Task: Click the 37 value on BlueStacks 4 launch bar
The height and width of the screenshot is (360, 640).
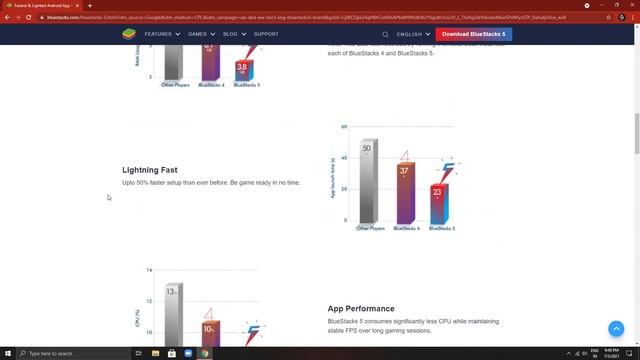Action: 404,171
